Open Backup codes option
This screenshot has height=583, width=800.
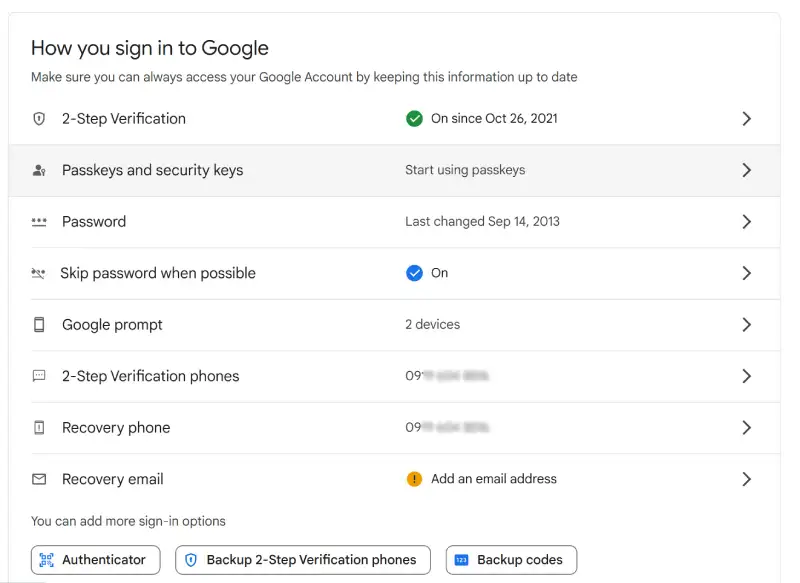click(x=511, y=560)
